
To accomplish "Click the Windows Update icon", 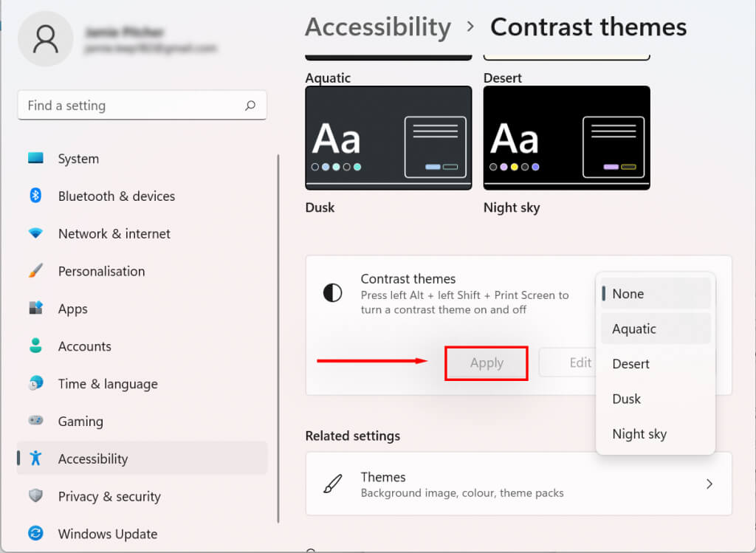I will tap(35, 533).
